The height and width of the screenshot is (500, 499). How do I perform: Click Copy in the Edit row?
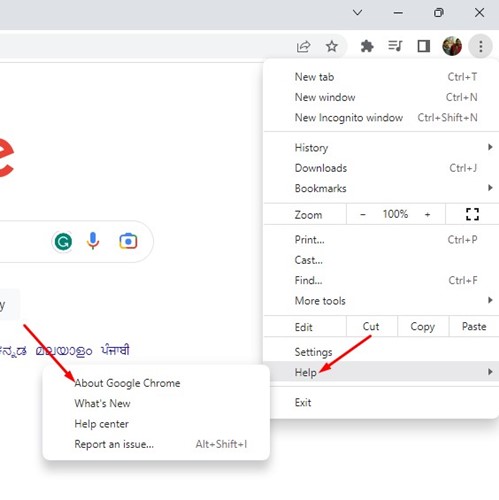click(x=423, y=326)
